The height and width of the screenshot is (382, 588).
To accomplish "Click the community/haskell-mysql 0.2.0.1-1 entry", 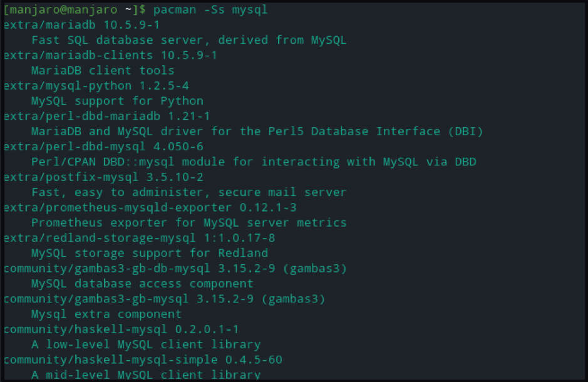I will tap(121, 329).
